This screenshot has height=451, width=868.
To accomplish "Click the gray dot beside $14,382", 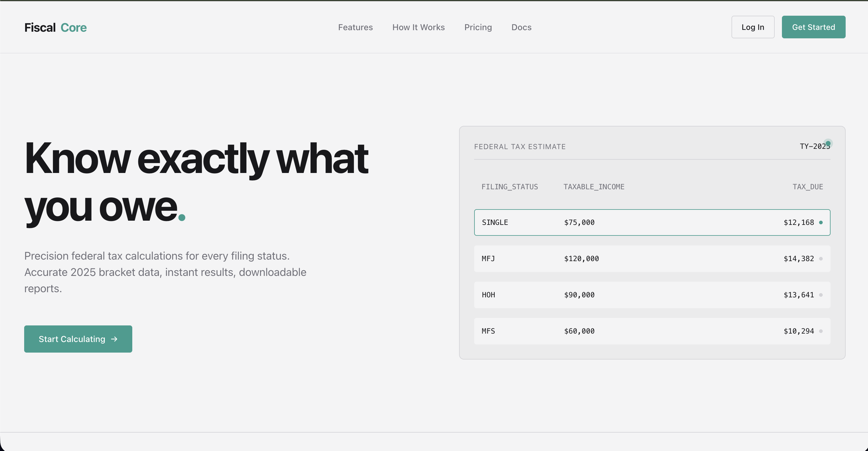I will 821,259.
